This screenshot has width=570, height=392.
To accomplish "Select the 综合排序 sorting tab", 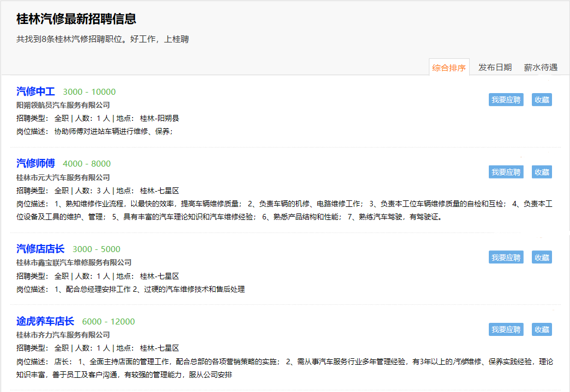I will [x=449, y=67].
